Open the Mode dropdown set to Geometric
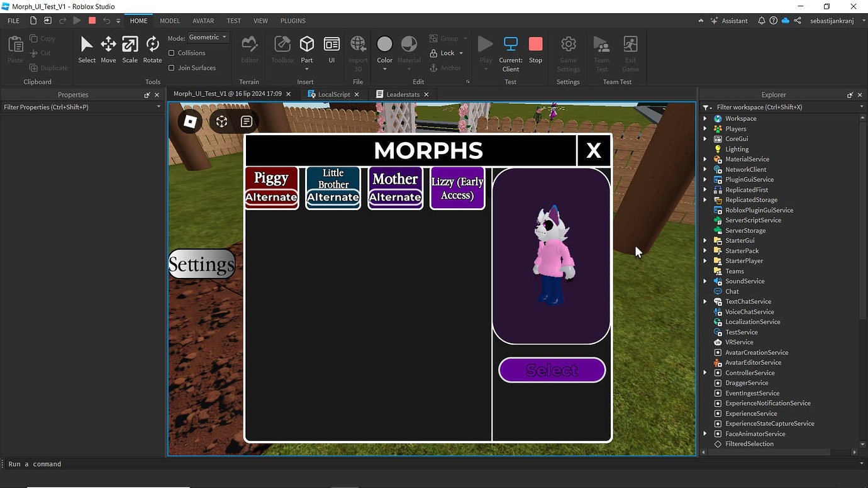The height and width of the screenshot is (488, 868). click(208, 37)
